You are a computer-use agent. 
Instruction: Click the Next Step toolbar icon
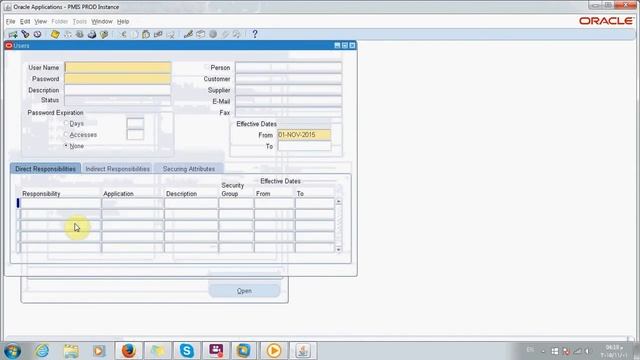pyautogui.click(x=68, y=34)
